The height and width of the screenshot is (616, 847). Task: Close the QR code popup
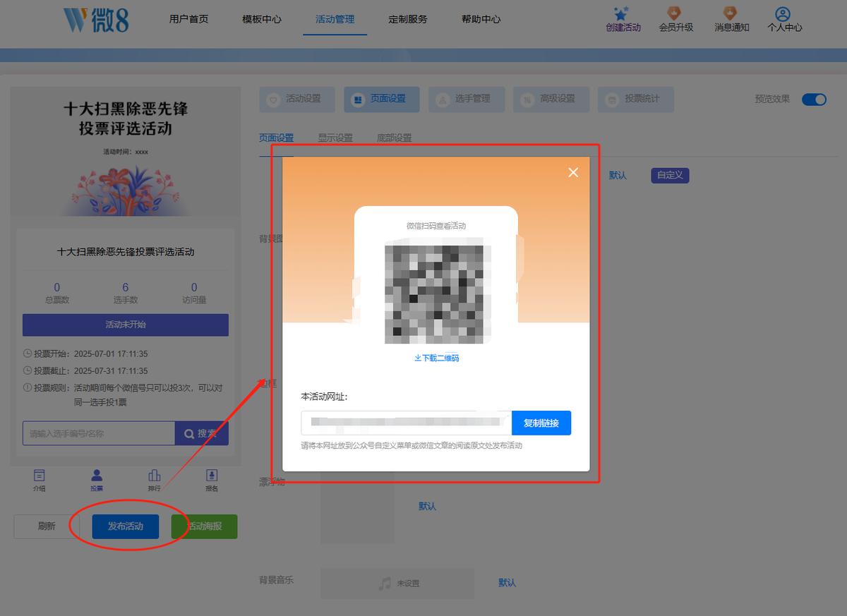click(573, 172)
